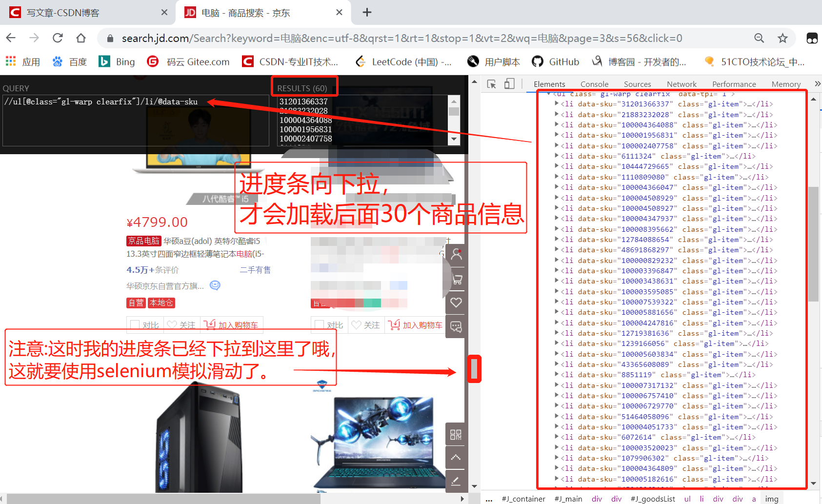Screen dimensions: 822x504
Task: Close the CSDN blog tab
Action: coord(164,12)
